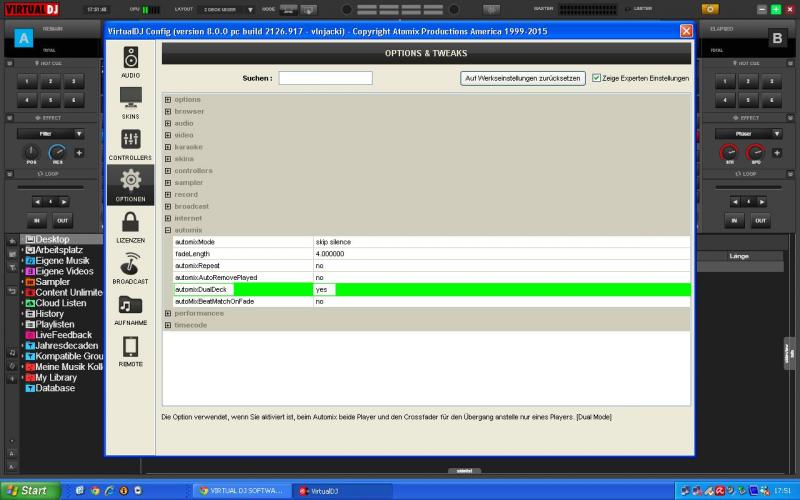Viewport: 800px width, 500px height.
Task: Select the autoMixBeatMatchOnFade setting row
Action: (x=432, y=302)
